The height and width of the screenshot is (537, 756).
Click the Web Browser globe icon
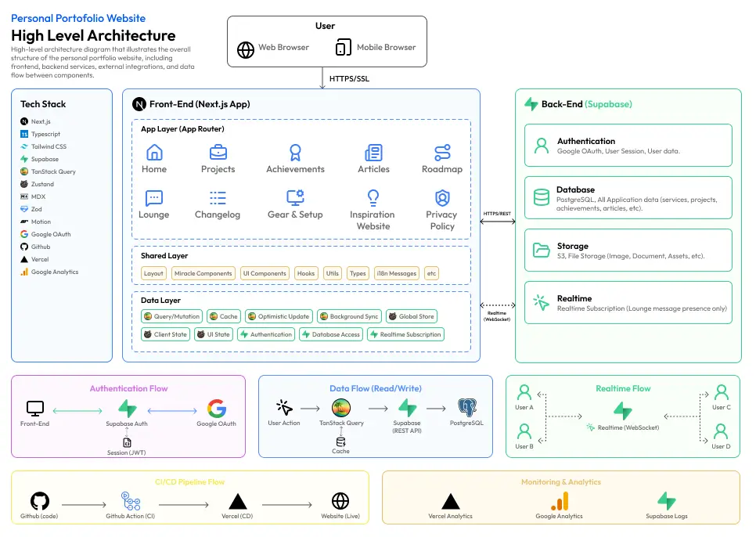(x=246, y=49)
